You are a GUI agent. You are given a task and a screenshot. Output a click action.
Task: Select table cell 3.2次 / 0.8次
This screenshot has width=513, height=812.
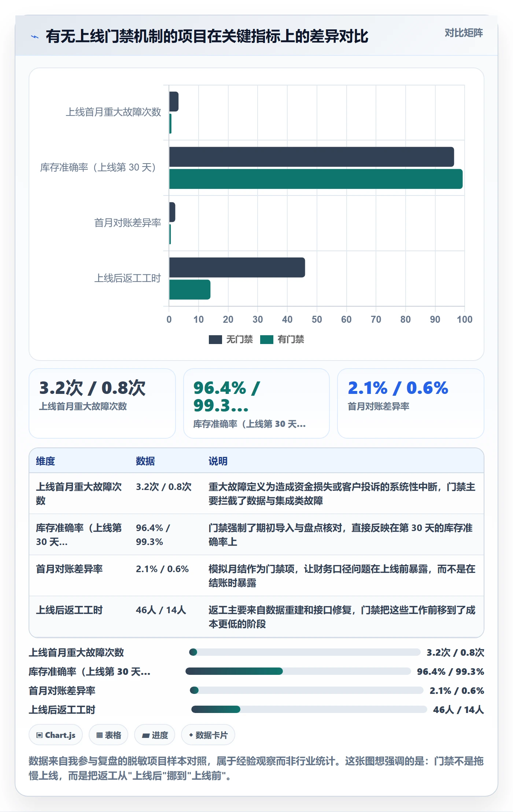pos(164,487)
